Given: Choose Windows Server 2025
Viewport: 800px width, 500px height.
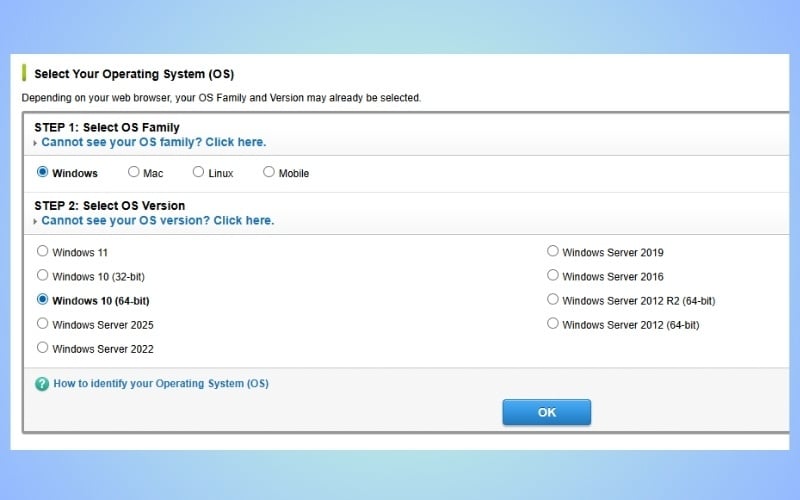Looking at the screenshot, I should click(42, 323).
